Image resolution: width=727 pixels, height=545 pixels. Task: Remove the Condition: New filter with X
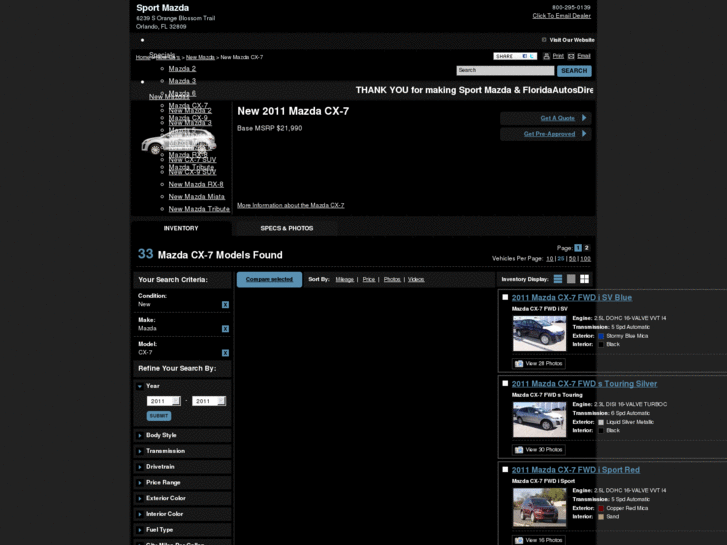tap(225, 305)
